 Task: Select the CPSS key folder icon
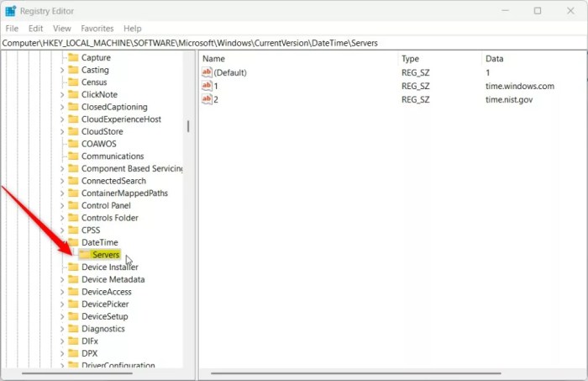coord(73,230)
